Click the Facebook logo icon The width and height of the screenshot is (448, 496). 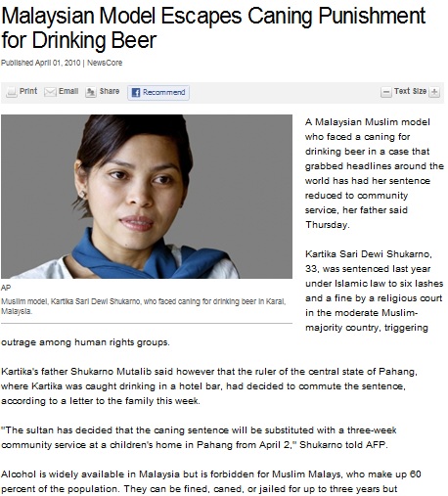[136, 93]
